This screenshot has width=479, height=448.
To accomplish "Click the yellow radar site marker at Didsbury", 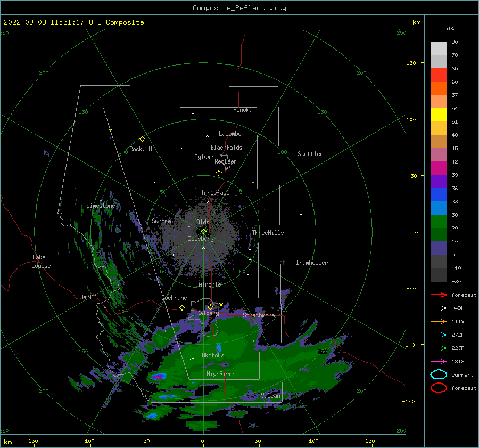I will coord(203,232).
